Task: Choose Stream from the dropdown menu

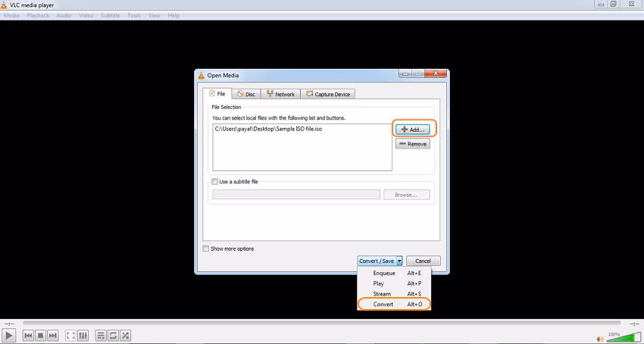Action: 394,294
